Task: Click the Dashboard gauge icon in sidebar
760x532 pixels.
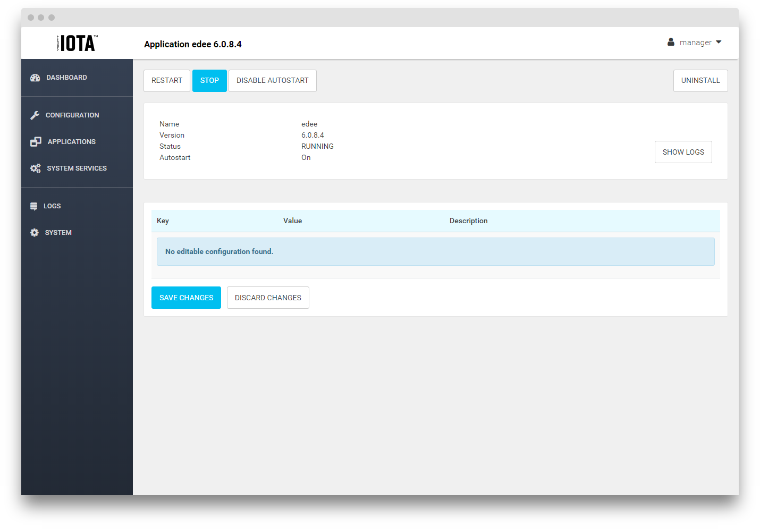Action: click(x=35, y=78)
